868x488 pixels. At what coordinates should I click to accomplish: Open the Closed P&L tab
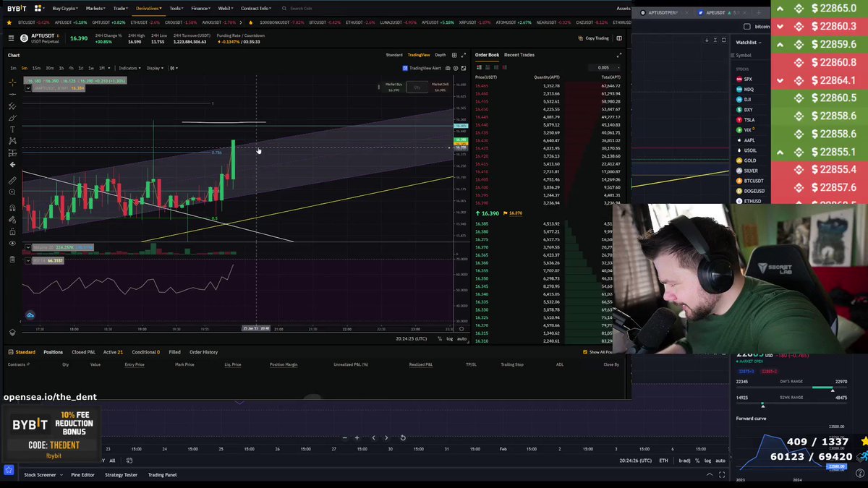coord(83,352)
